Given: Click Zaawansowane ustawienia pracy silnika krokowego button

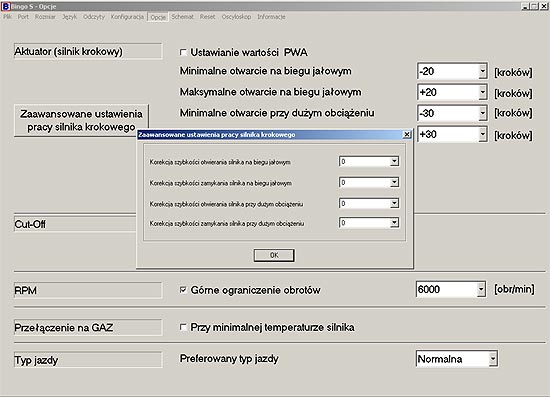Looking at the screenshot, I should tap(81, 120).
